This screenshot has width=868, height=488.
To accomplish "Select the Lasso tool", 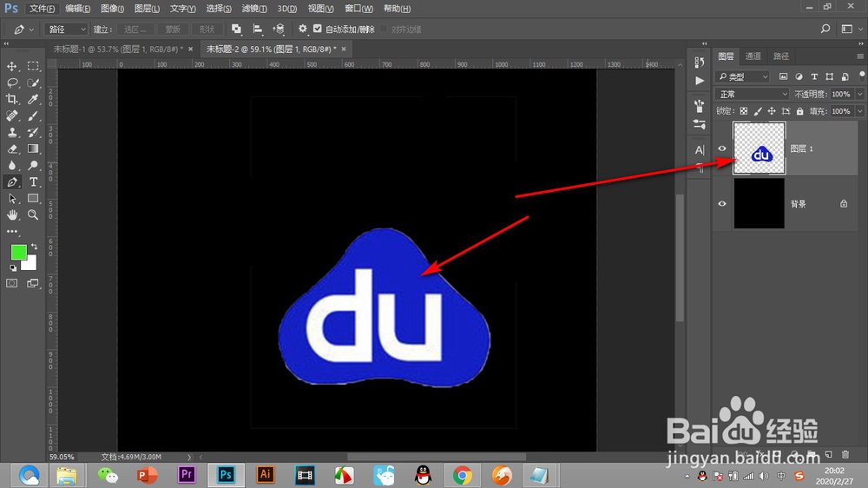I will point(11,83).
